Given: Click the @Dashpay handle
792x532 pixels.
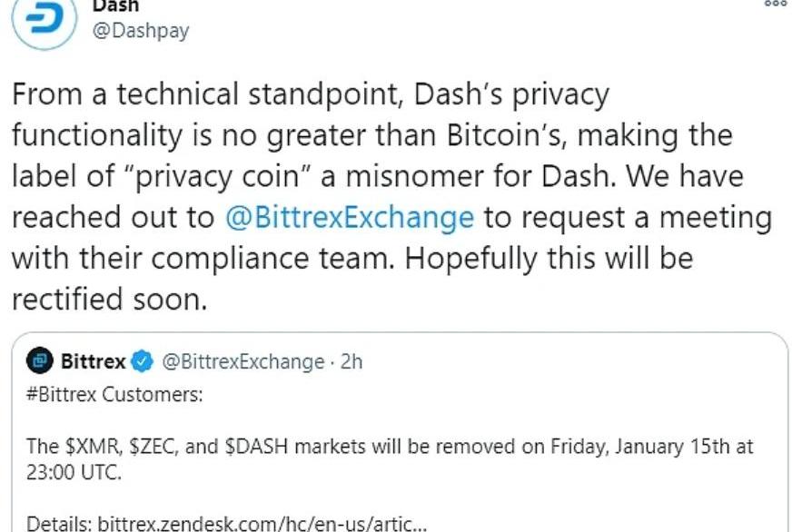Looking at the screenshot, I should click(142, 30).
